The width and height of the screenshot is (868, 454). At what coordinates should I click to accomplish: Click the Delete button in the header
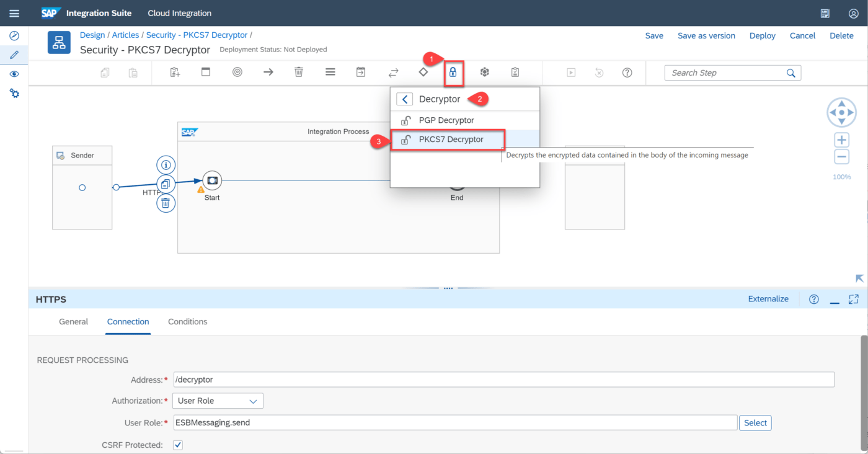click(x=841, y=35)
